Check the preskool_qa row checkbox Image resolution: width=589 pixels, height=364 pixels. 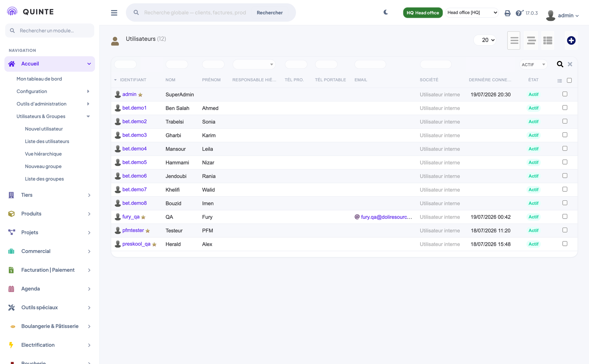pos(565,244)
